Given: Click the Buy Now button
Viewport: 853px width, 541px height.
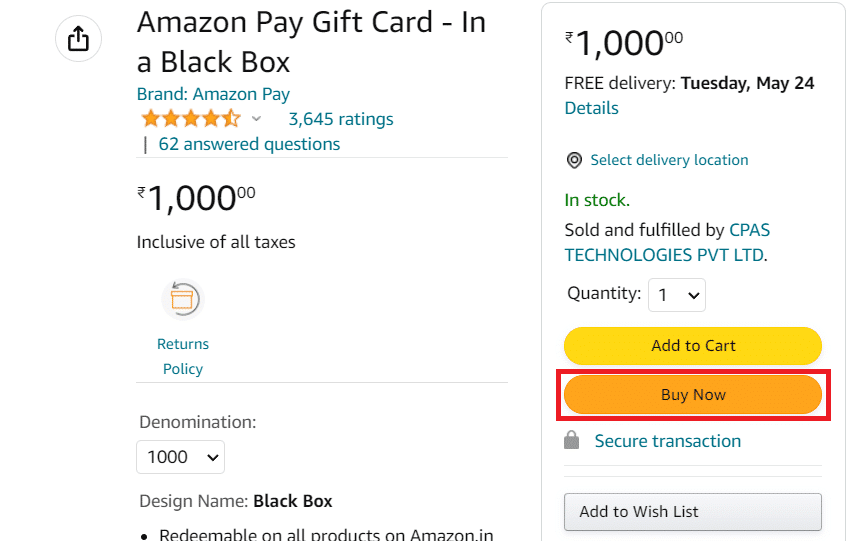Looking at the screenshot, I should tap(693, 395).
